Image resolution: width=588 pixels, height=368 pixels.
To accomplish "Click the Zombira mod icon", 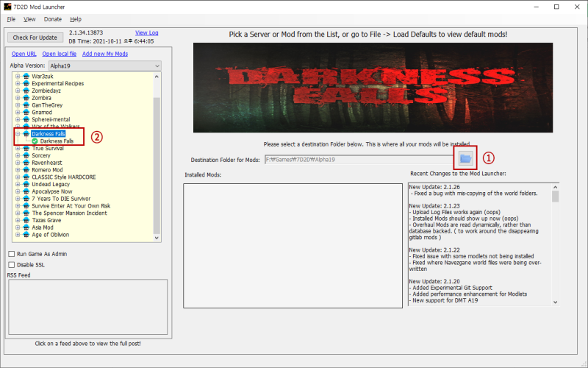I will coord(26,98).
